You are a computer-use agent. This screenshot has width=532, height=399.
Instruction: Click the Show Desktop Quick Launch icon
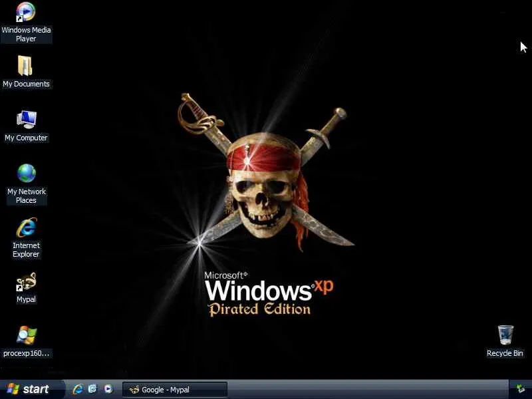click(x=92, y=389)
